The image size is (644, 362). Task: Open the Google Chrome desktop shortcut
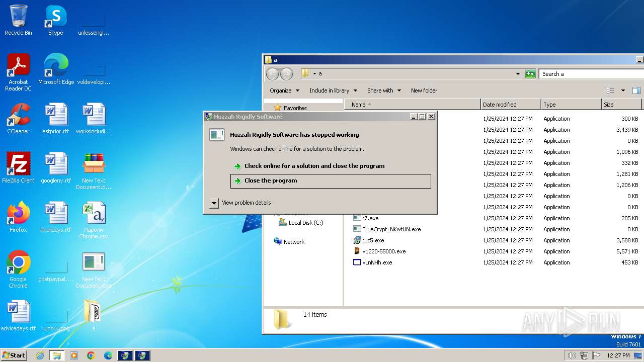click(x=18, y=269)
